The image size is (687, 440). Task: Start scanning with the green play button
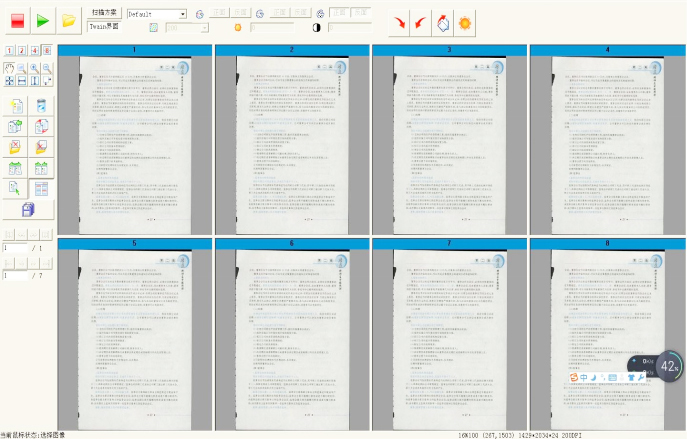click(x=42, y=19)
